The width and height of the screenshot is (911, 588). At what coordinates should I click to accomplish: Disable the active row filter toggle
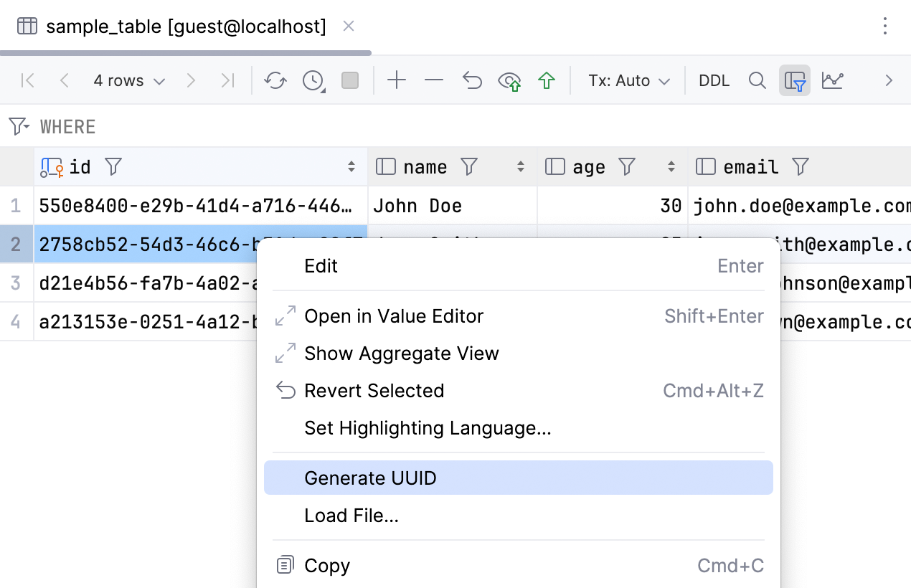point(795,80)
